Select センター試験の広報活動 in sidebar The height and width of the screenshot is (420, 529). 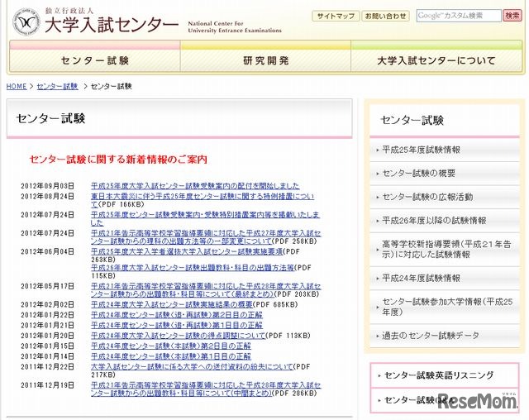[x=445, y=197]
